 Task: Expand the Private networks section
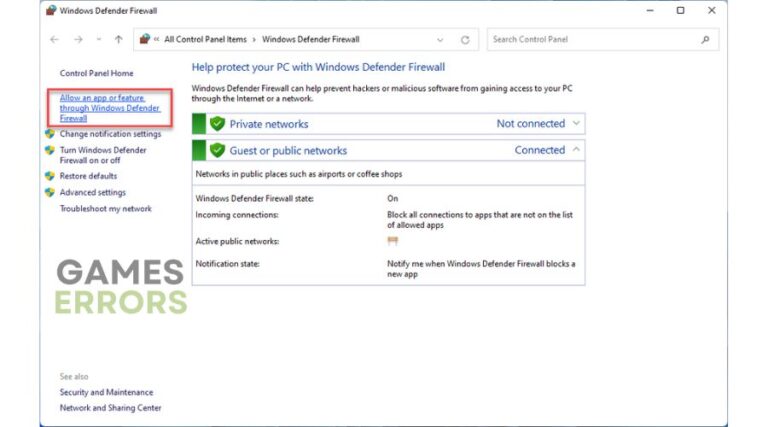[575, 124]
